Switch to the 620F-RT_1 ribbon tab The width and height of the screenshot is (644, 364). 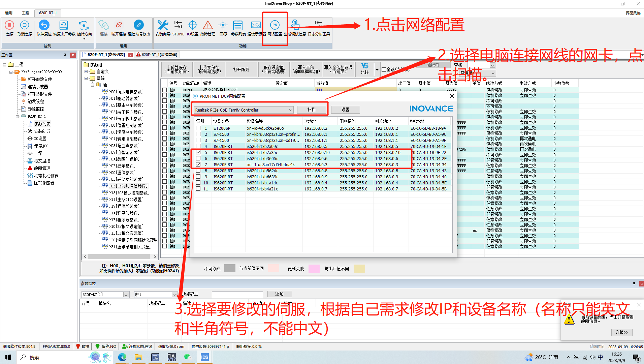click(x=47, y=13)
